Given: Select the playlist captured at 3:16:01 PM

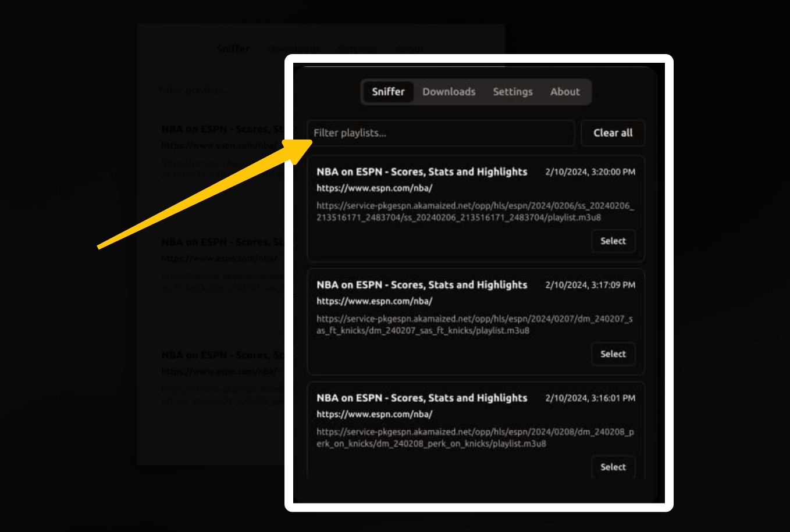Looking at the screenshot, I should click(613, 467).
